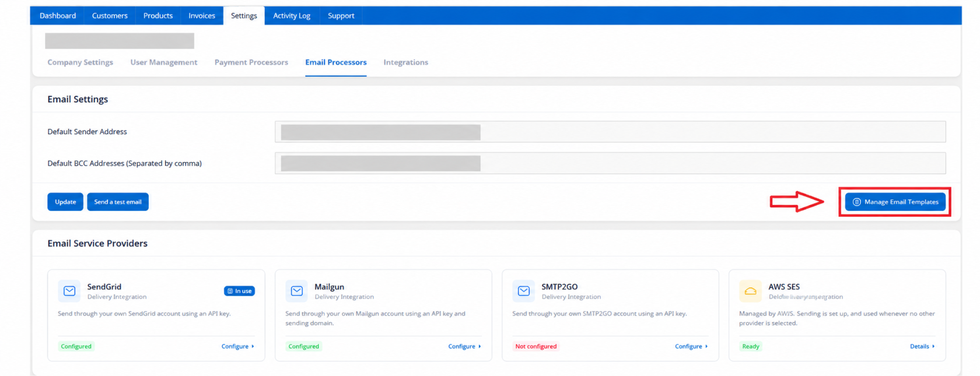Viewport: 980px width, 376px height.
Task: Click Mailgun Configured status badge
Action: [304, 346]
